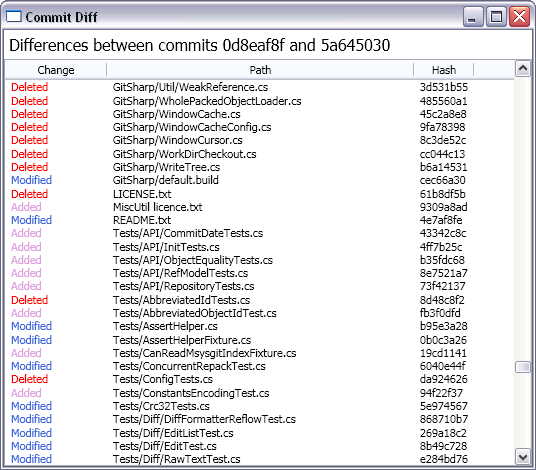Select Tests/Diff/EditListTest.cs path
The width and height of the screenshot is (536, 470).
[173, 433]
